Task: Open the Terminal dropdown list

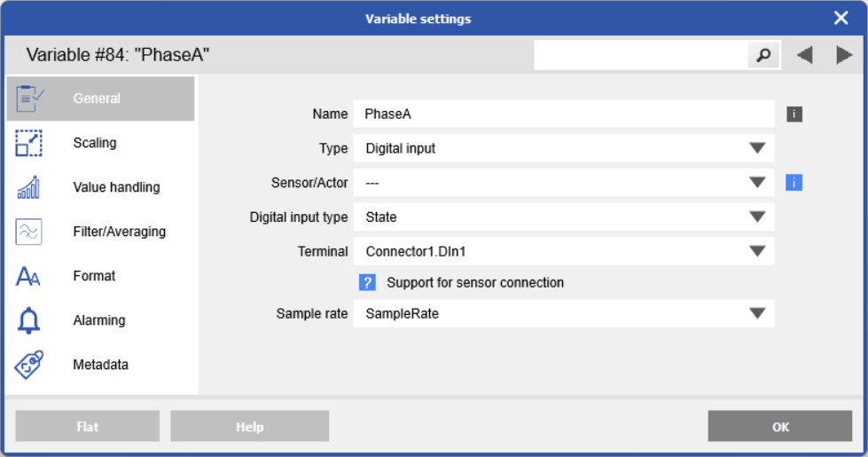Action: pyautogui.click(x=757, y=251)
